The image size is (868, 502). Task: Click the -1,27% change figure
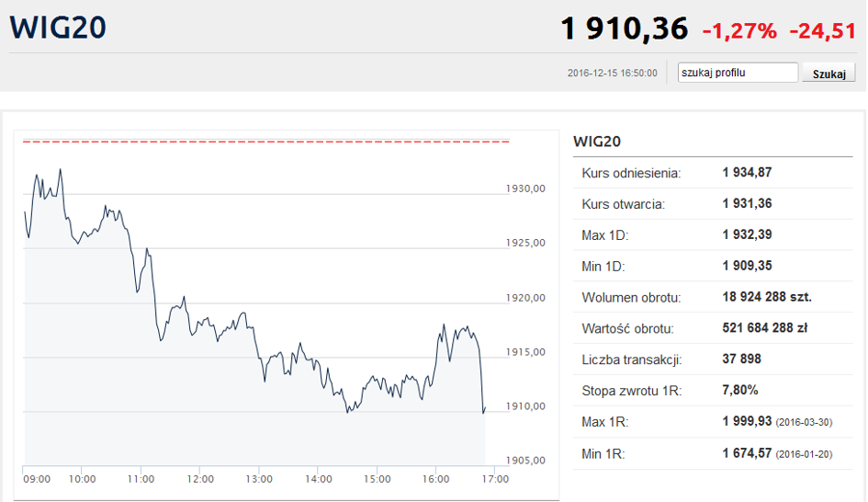[739, 30]
